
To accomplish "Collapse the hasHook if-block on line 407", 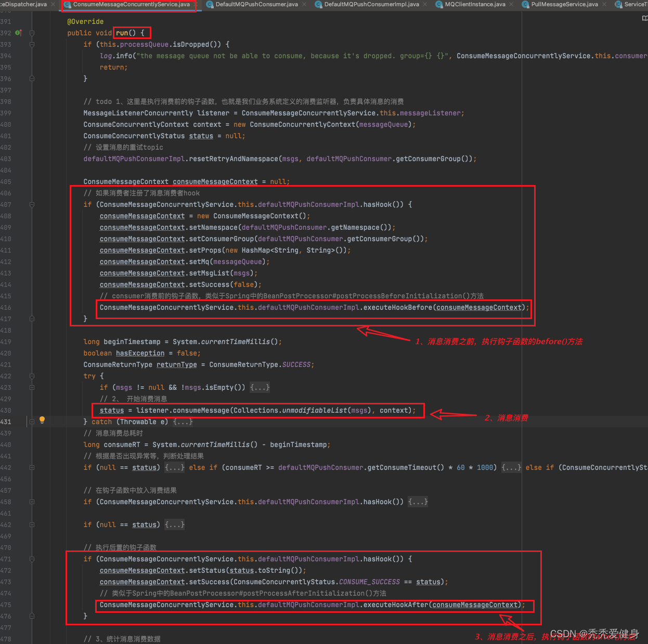I will [32, 204].
